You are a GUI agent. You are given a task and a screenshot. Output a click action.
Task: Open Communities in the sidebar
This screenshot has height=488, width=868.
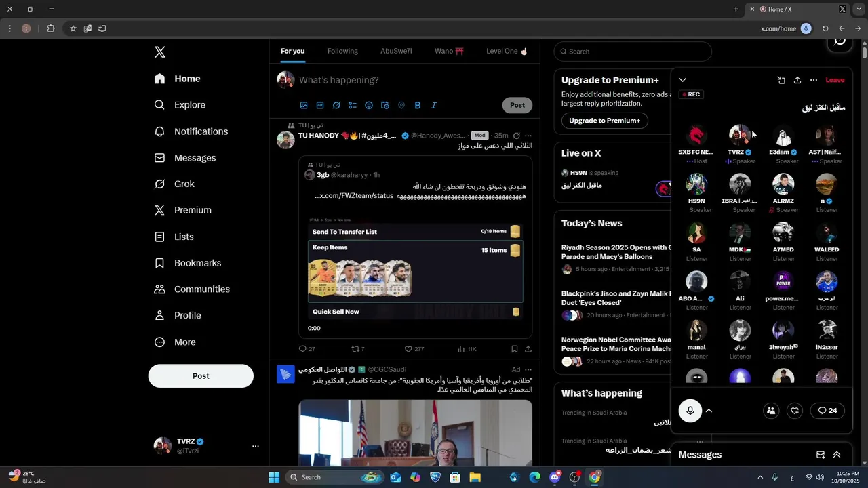[x=192, y=289]
